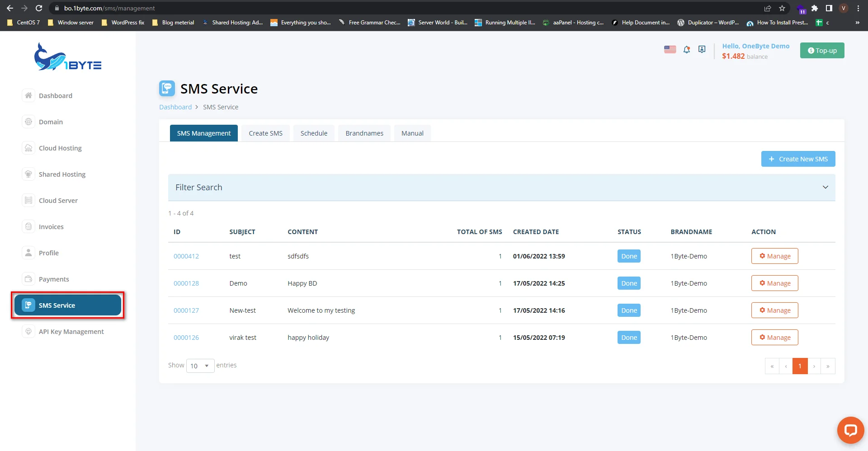The height and width of the screenshot is (451, 868).
Task: Click the Cloud Server icon in sidebar
Action: pyautogui.click(x=28, y=200)
